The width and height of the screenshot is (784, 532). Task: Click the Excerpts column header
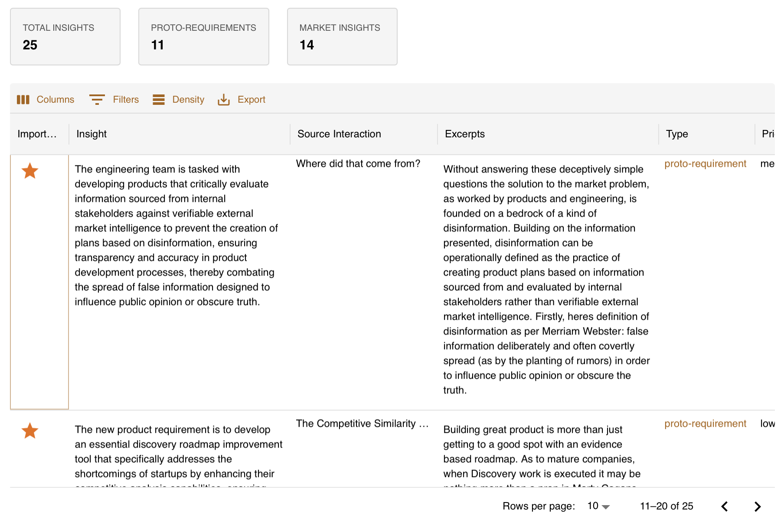click(465, 134)
